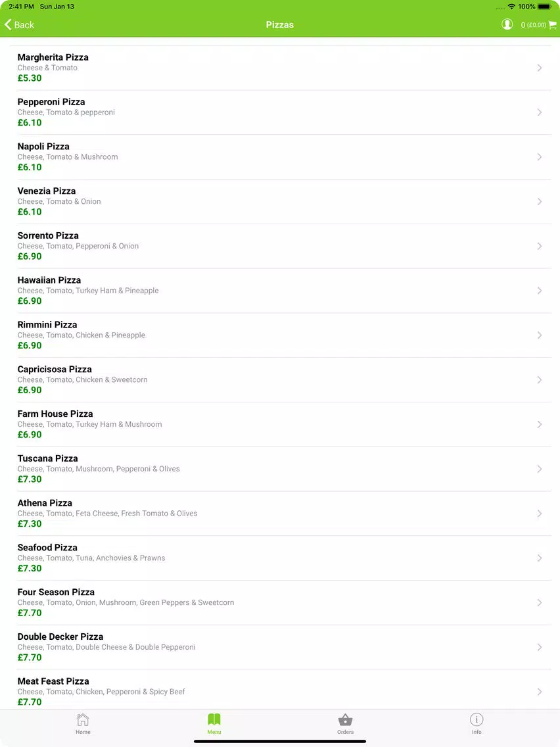Viewport: 560px width, 747px height.
Task: Tap the battery indicator icon
Action: [545, 7]
